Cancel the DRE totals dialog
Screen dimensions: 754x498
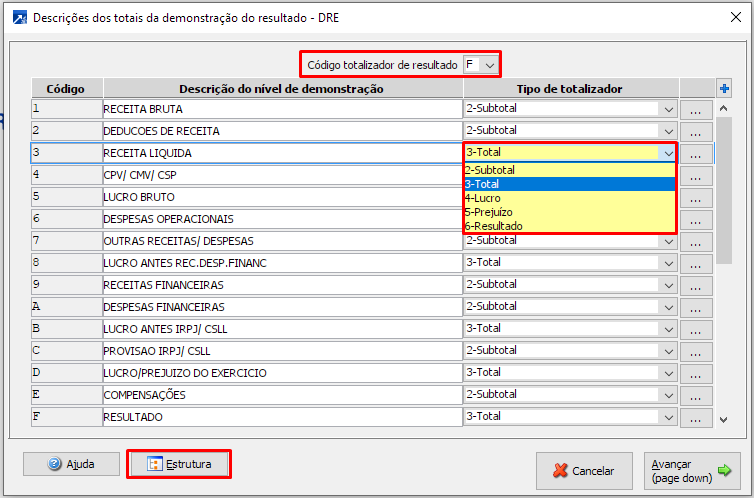[586, 470]
